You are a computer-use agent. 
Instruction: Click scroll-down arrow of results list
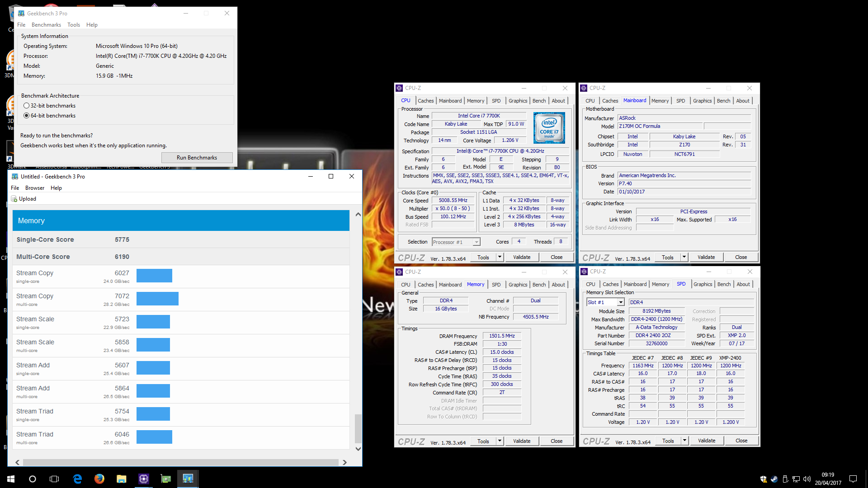pyautogui.click(x=358, y=449)
